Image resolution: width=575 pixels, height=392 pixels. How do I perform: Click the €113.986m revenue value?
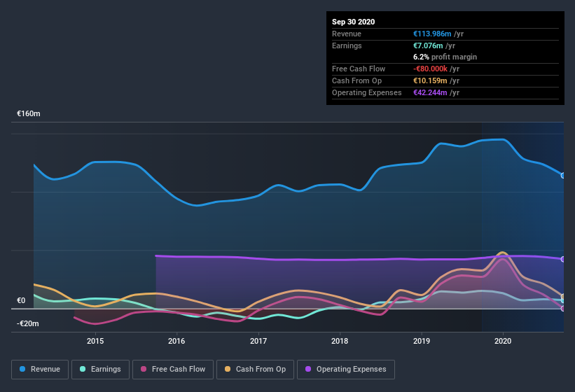[432, 34]
